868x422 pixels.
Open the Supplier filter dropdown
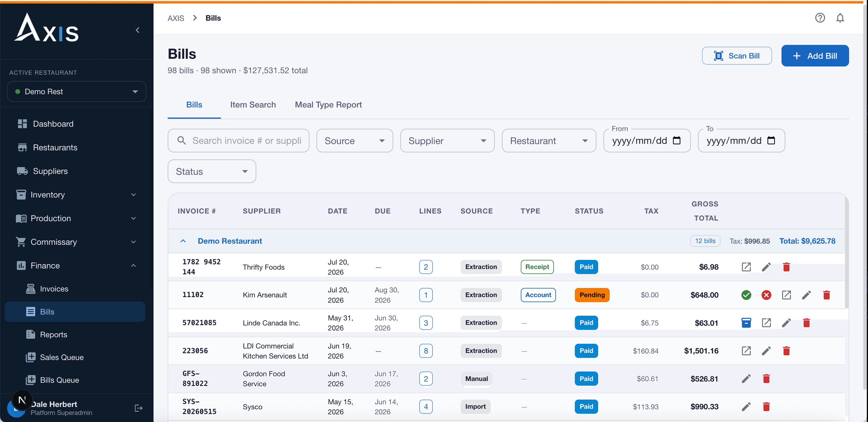point(447,141)
